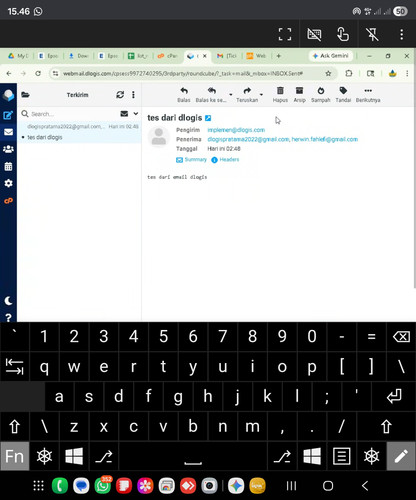Switch to the cPanel browser tab
This screenshot has height=500, width=416.
click(x=168, y=56)
